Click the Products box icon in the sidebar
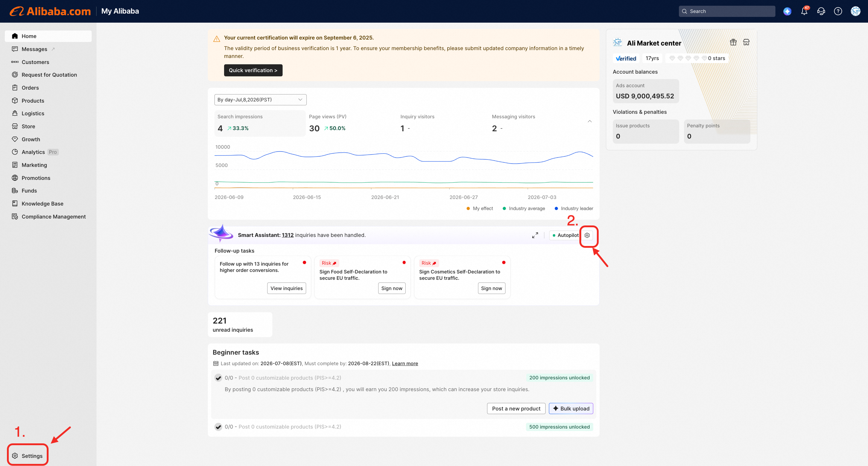The height and width of the screenshot is (466, 868). (x=15, y=101)
